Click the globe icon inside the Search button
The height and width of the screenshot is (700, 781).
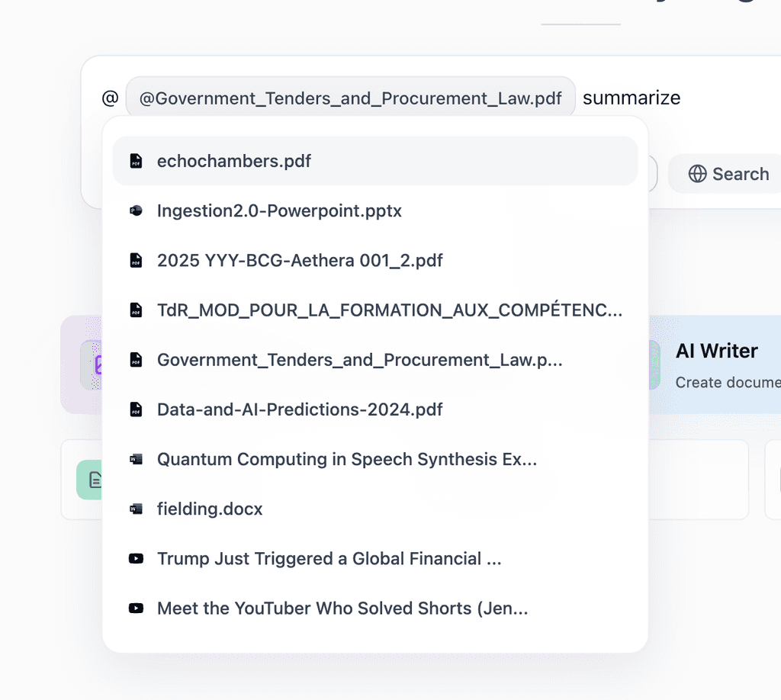(698, 174)
